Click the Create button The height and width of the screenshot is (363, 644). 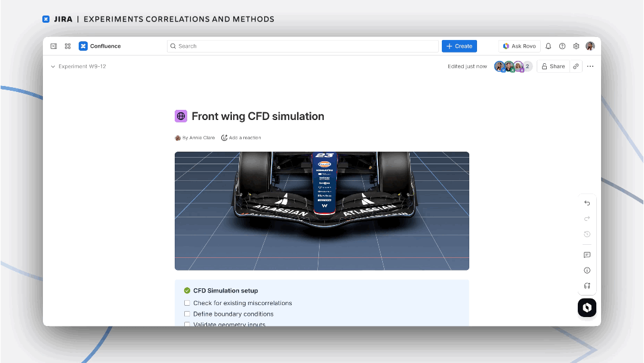pyautogui.click(x=459, y=45)
